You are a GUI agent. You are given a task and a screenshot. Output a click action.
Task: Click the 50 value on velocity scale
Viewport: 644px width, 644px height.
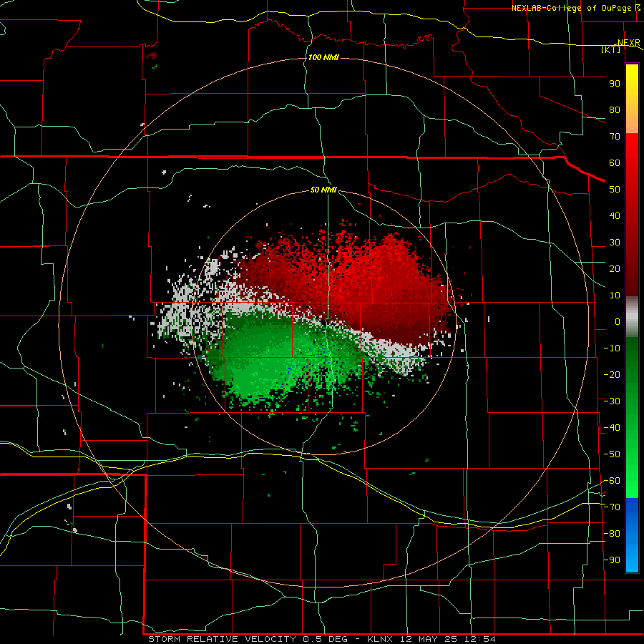coord(615,190)
